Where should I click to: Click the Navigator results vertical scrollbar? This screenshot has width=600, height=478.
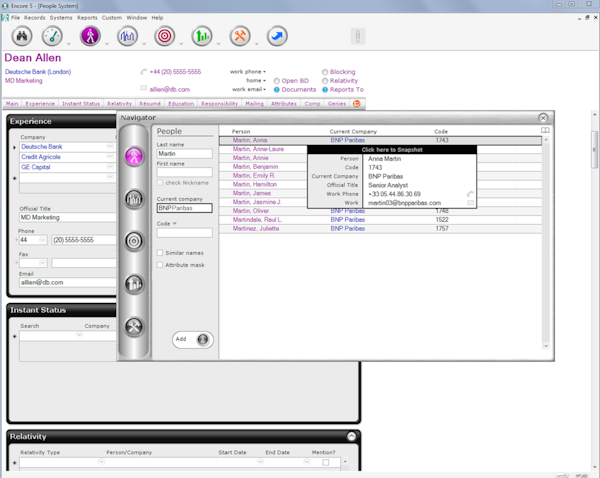click(x=546, y=243)
